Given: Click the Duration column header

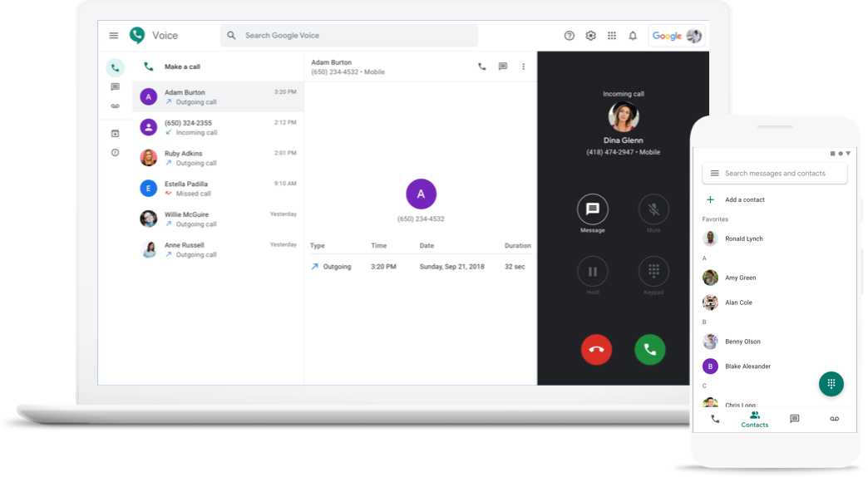Looking at the screenshot, I should pyautogui.click(x=518, y=246).
